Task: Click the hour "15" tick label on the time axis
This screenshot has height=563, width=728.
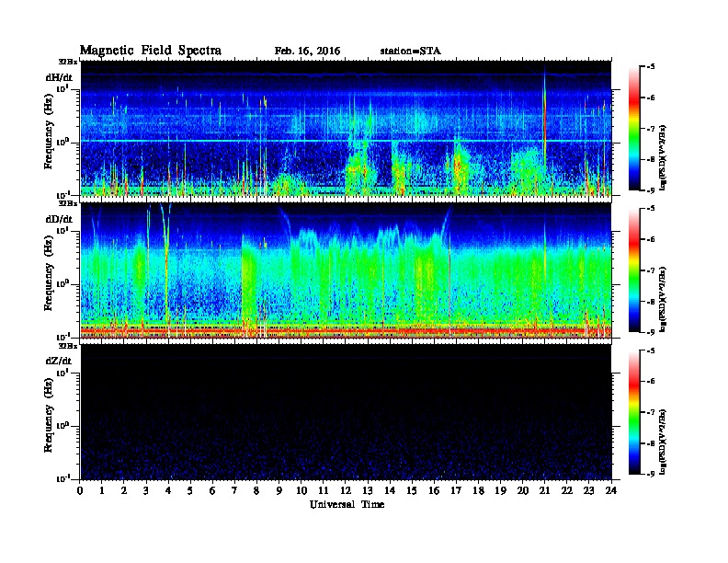Action: 412,490
